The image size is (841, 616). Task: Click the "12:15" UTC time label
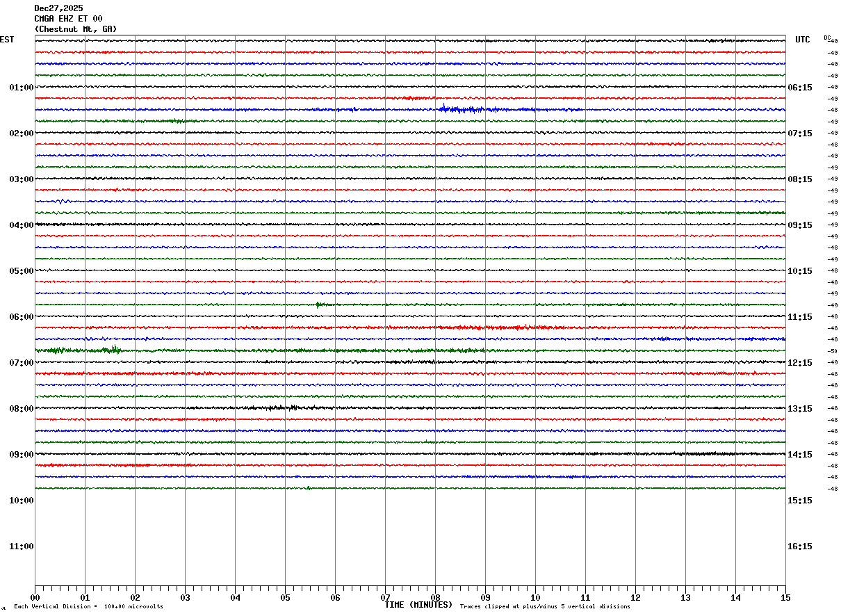pyautogui.click(x=800, y=363)
